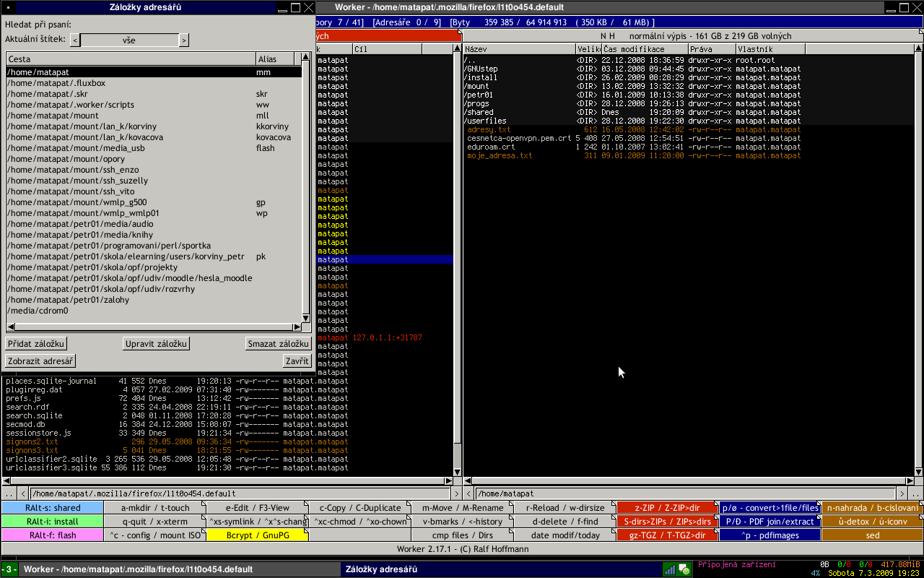Image resolution: width=924 pixels, height=578 pixels.
Task: Click 'v-bmarks / <-history' button
Action: (x=463, y=522)
